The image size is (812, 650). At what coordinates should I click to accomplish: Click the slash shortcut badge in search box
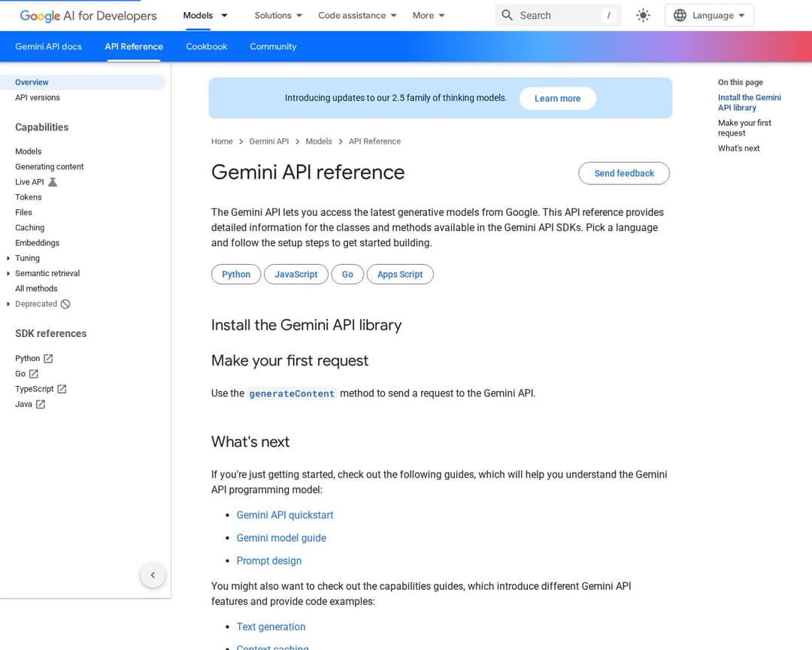(x=608, y=15)
